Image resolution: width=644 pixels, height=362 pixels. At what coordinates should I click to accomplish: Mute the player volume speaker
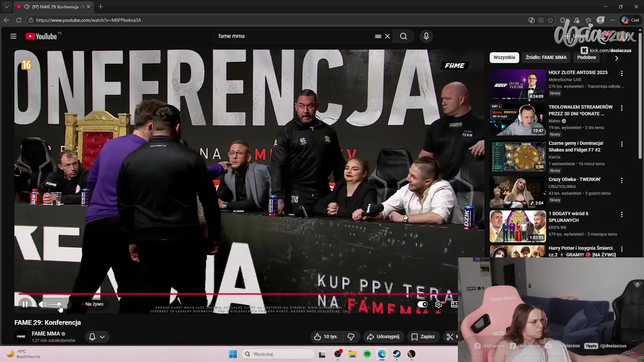point(43,304)
